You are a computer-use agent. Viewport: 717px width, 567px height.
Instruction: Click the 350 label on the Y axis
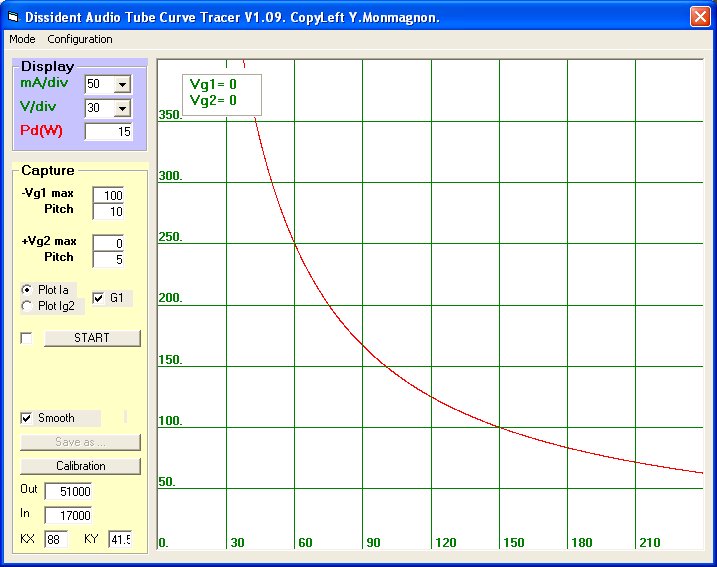point(170,115)
